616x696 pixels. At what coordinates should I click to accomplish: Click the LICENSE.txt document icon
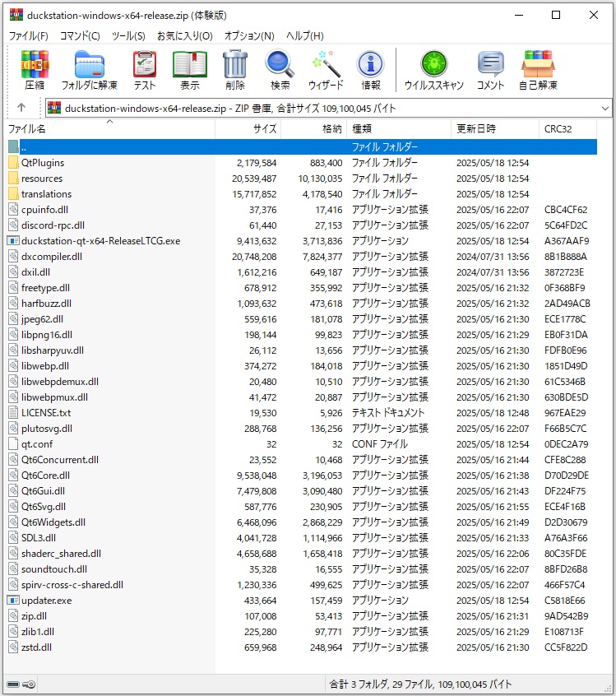click(13, 412)
